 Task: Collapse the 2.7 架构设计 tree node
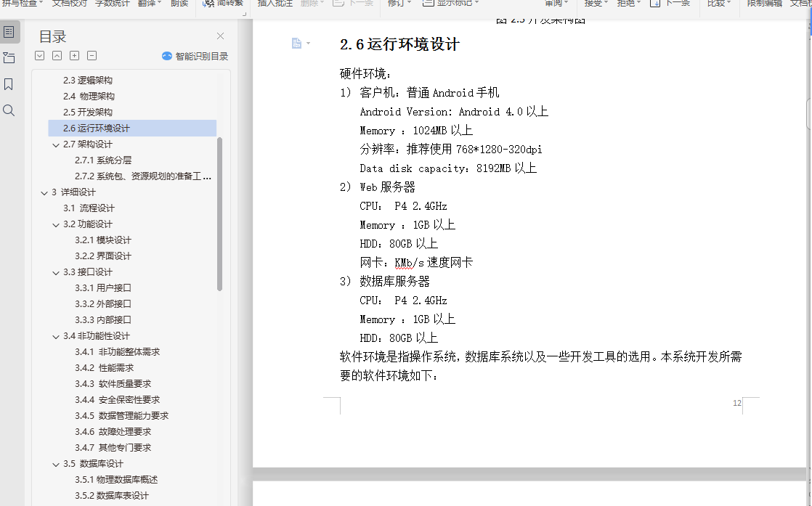(56, 145)
